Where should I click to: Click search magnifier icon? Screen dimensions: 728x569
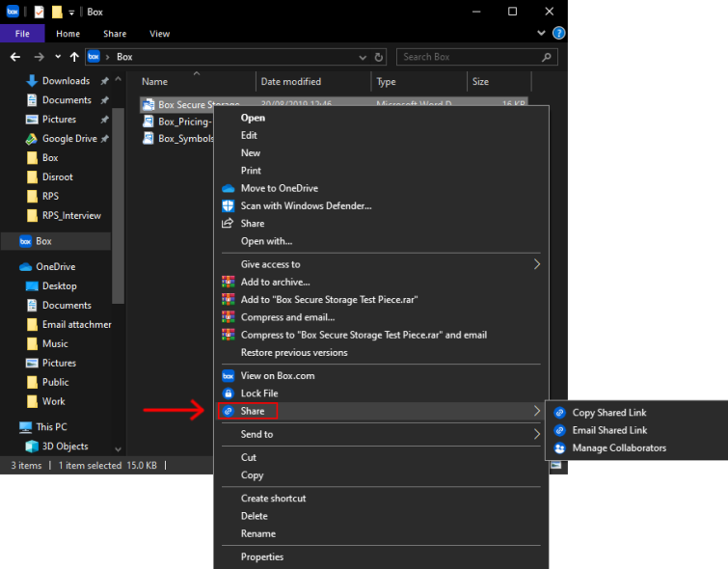(x=547, y=57)
